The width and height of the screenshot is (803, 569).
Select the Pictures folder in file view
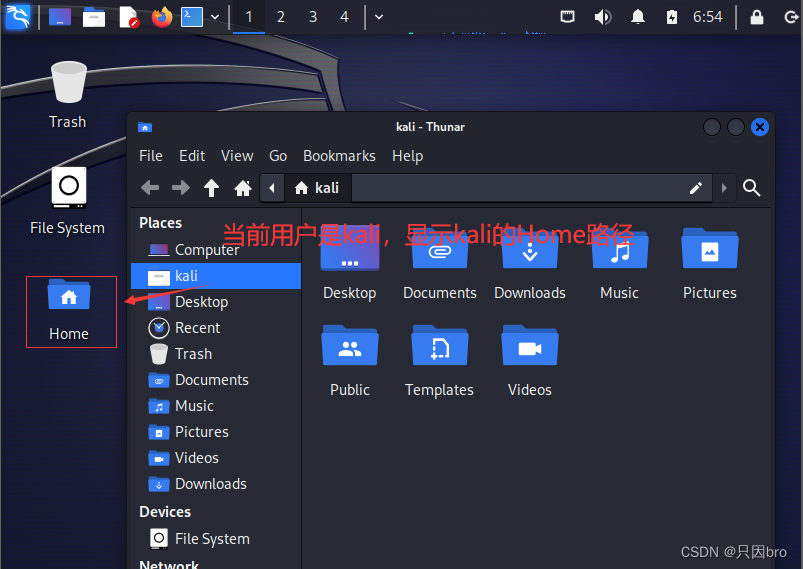[710, 266]
